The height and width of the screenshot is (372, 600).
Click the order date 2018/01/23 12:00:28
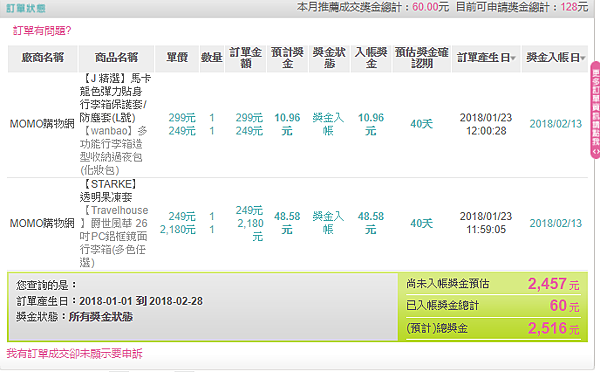pyautogui.click(x=486, y=124)
